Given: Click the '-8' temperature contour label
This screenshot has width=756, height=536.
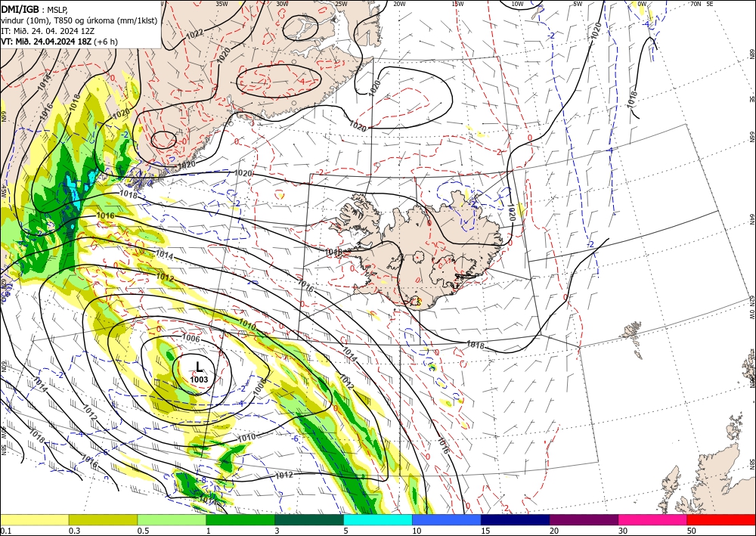Looking at the screenshot, I should 203,481.
